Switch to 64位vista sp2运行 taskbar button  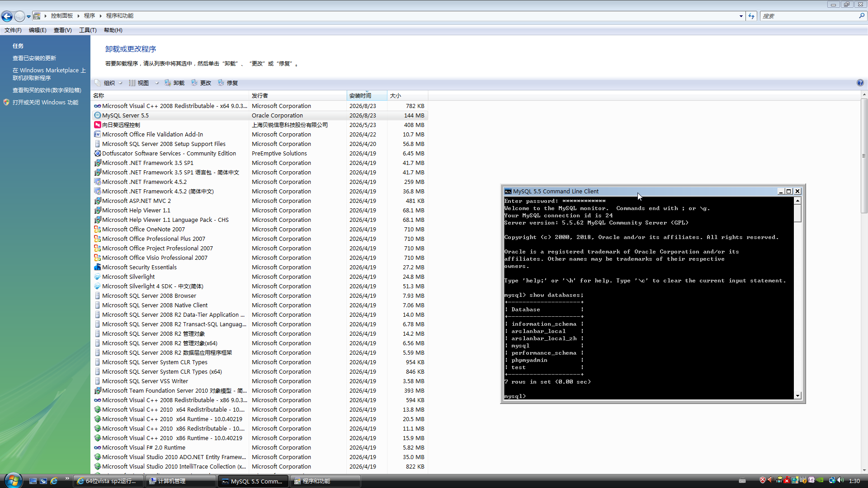pos(108,481)
